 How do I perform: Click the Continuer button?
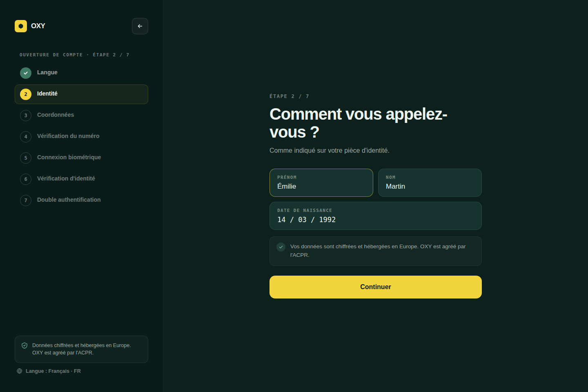click(376, 287)
